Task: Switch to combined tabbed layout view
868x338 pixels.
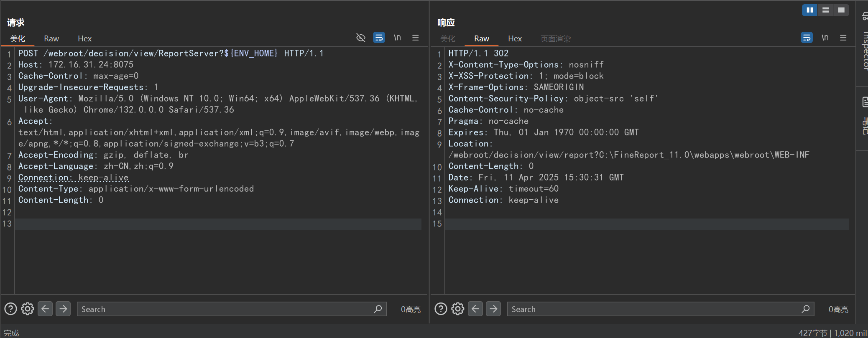Action: coord(841,10)
